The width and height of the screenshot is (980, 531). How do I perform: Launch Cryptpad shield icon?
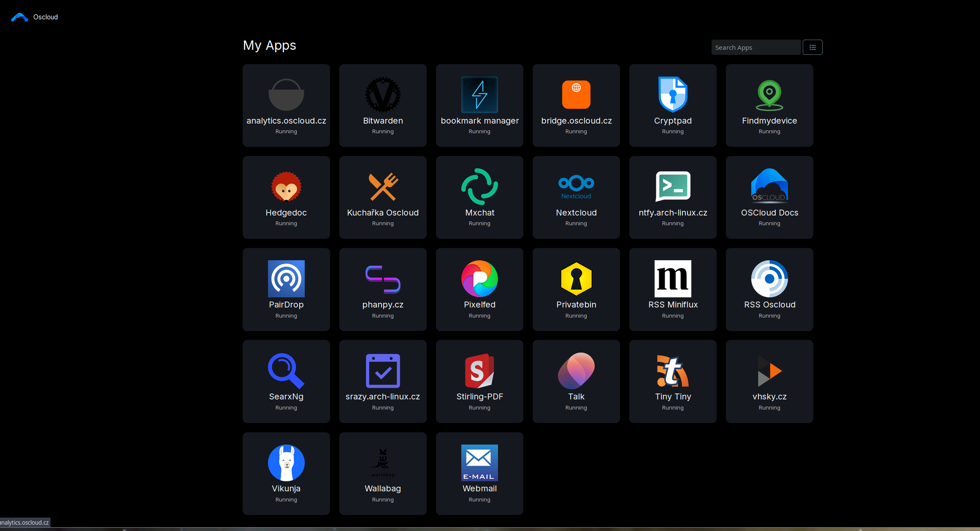coord(673,94)
